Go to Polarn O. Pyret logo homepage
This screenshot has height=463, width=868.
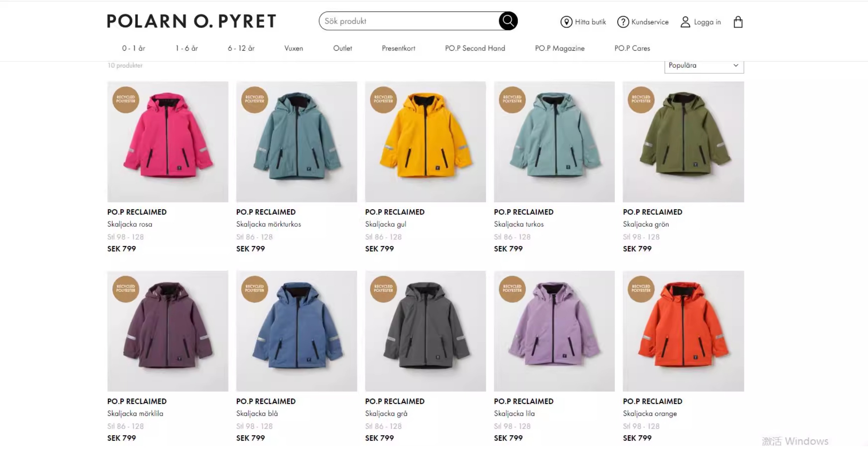click(x=191, y=21)
